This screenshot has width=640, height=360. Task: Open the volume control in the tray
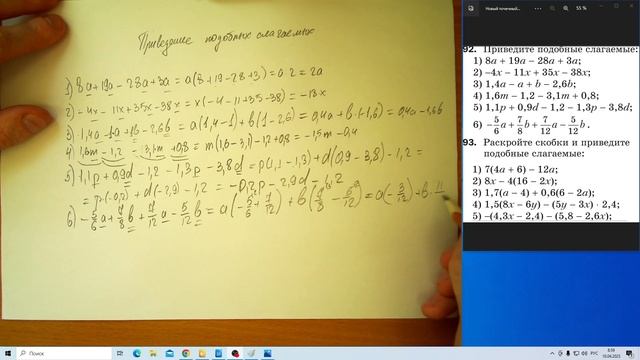[584, 353]
